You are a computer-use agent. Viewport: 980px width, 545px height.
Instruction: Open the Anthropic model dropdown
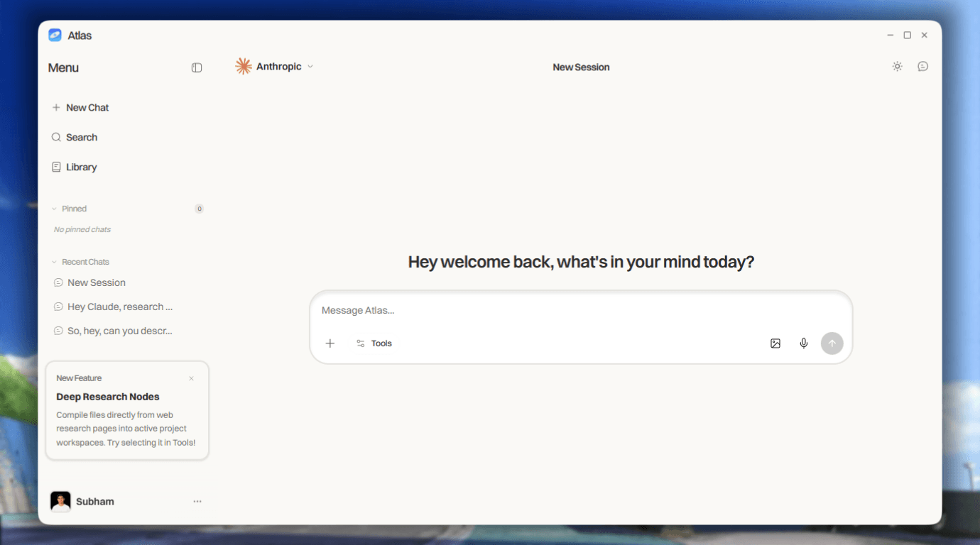pos(275,67)
